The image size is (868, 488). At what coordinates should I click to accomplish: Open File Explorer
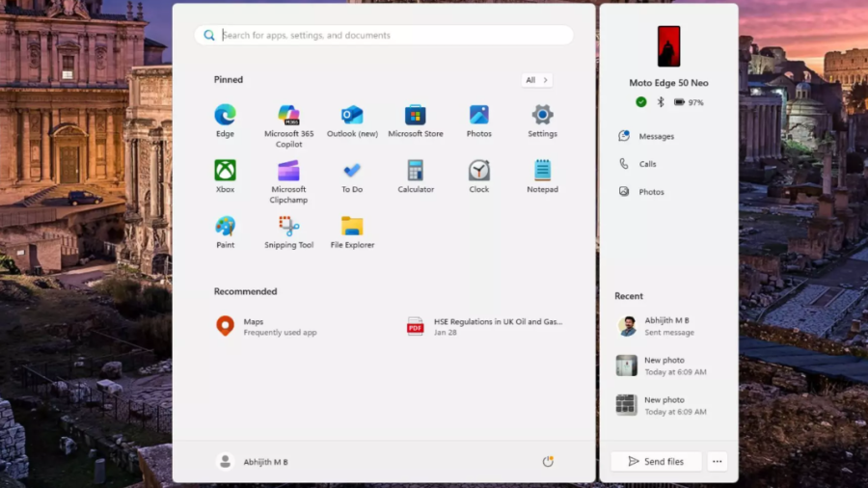pyautogui.click(x=352, y=231)
